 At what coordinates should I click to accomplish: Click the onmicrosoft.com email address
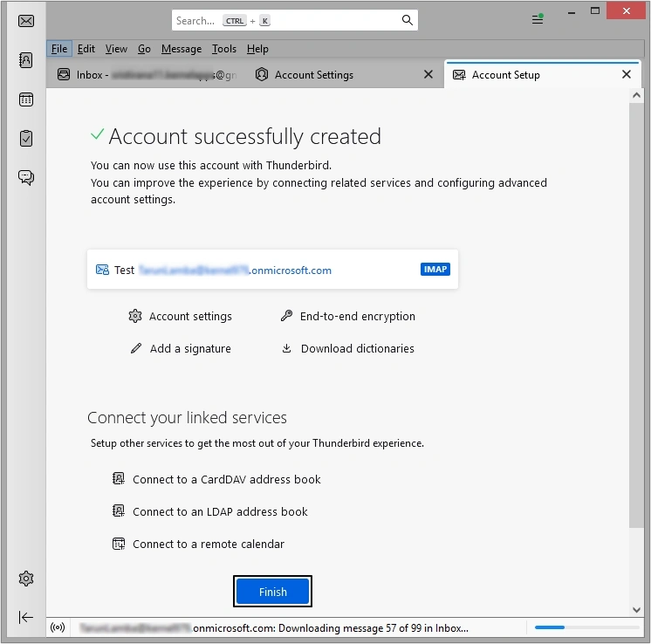click(x=235, y=270)
